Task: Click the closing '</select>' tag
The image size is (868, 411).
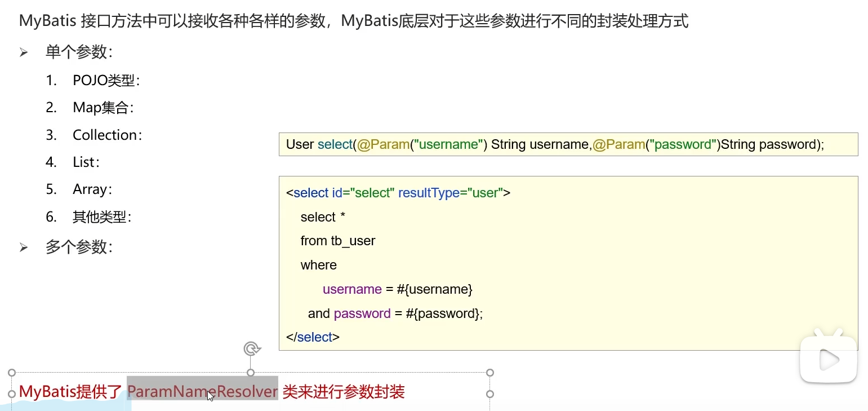Action: 313,337
